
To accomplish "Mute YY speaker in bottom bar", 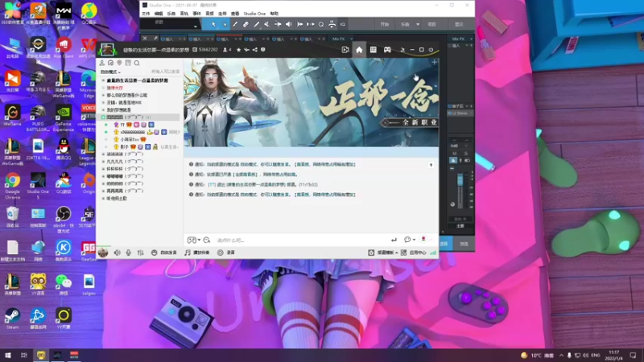I will pyautogui.click(x=117, y=253).
